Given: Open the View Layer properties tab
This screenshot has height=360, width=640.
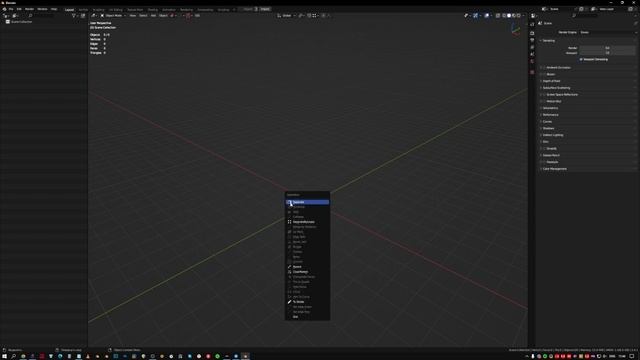Looking at the screenshot, I should [x=532, y=47].
